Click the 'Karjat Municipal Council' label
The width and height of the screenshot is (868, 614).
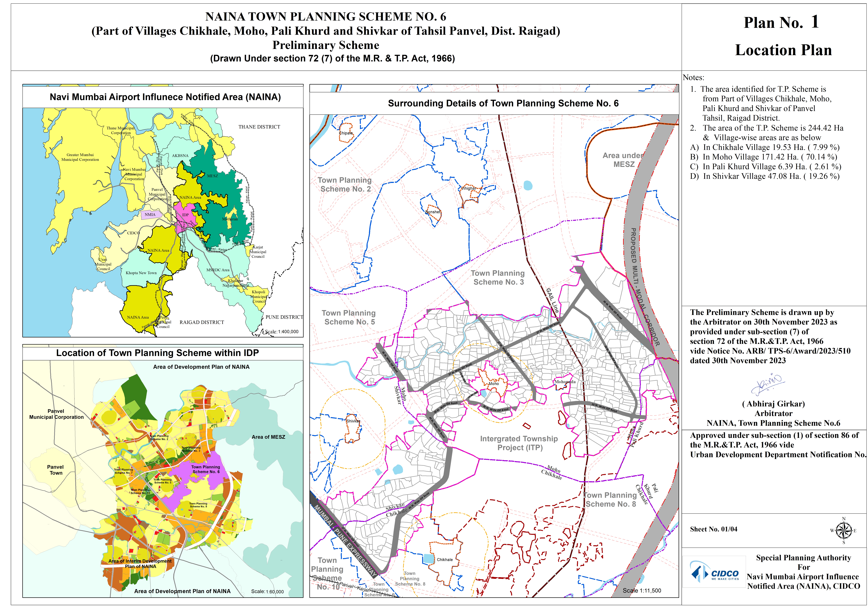258,252
